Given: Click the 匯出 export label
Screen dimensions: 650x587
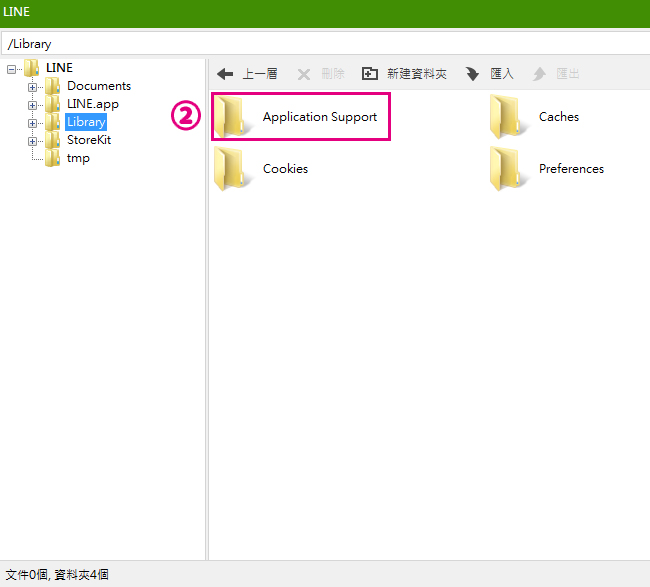Looking at the screenshot, I should click(x=568, y=74).
